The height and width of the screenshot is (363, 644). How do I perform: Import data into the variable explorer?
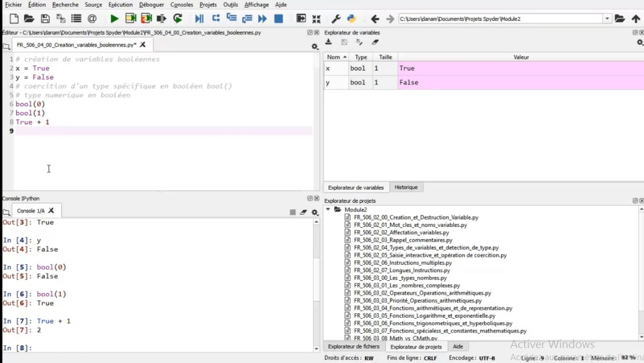(329, 42)
